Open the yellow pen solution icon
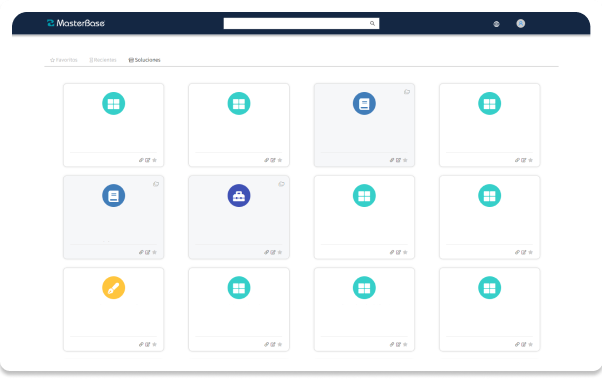The height and width of the screenshot is (379, 602). coord(114,288)
